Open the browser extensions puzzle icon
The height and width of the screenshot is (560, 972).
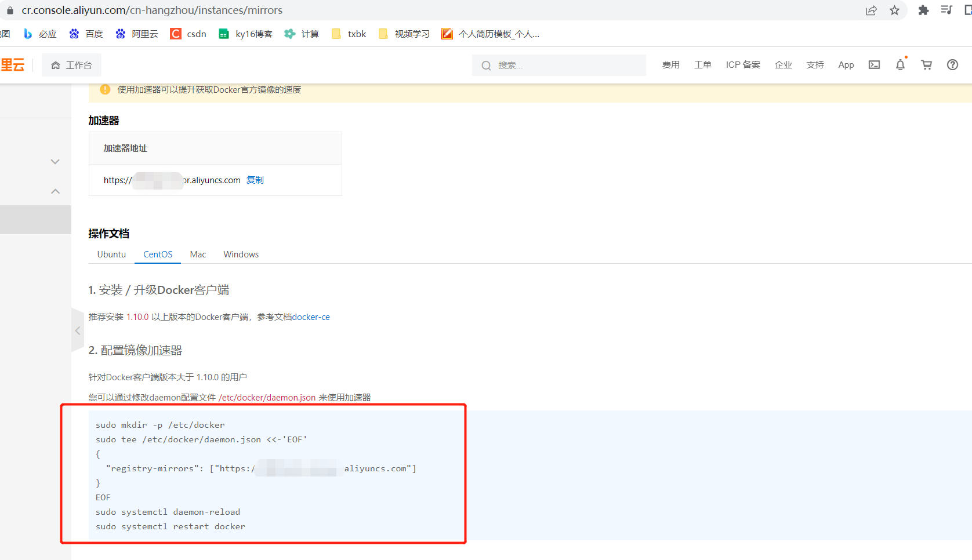[923, 10]
